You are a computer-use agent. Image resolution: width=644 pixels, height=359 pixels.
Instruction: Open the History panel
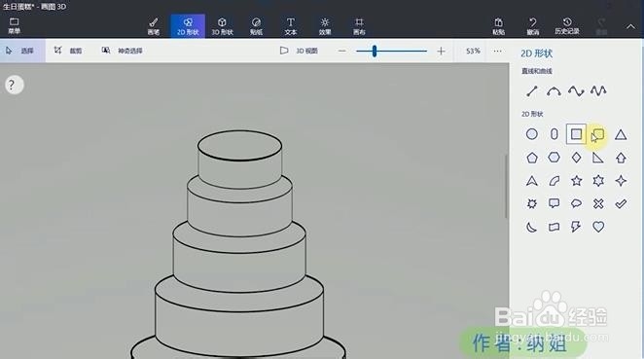tap(567, 26)
